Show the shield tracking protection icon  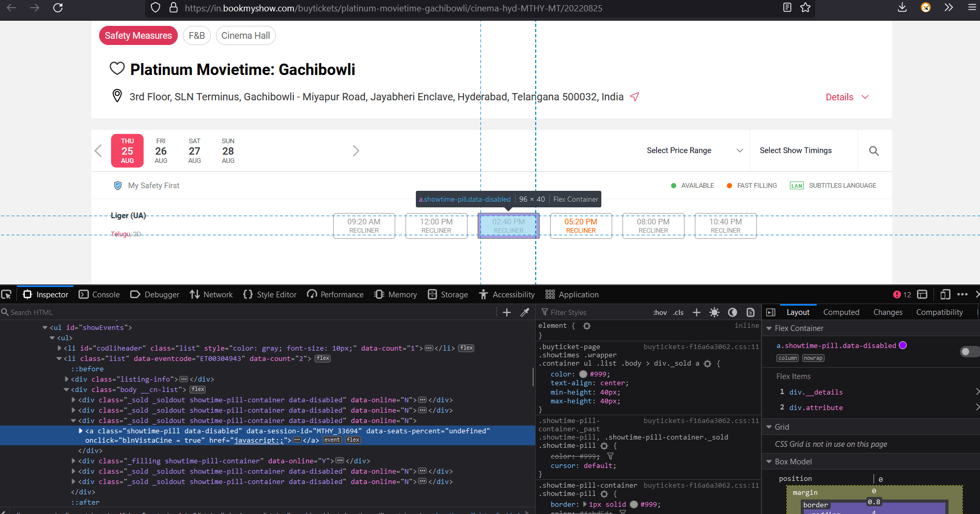tap(155, 8)
